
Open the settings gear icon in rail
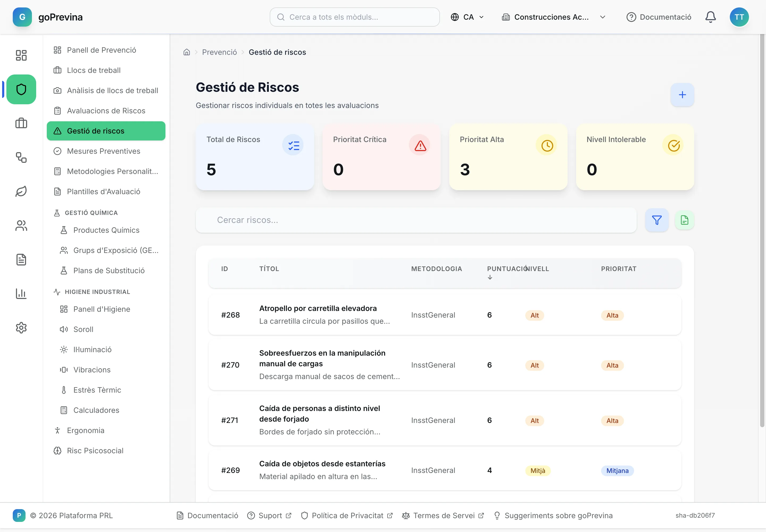21,328
